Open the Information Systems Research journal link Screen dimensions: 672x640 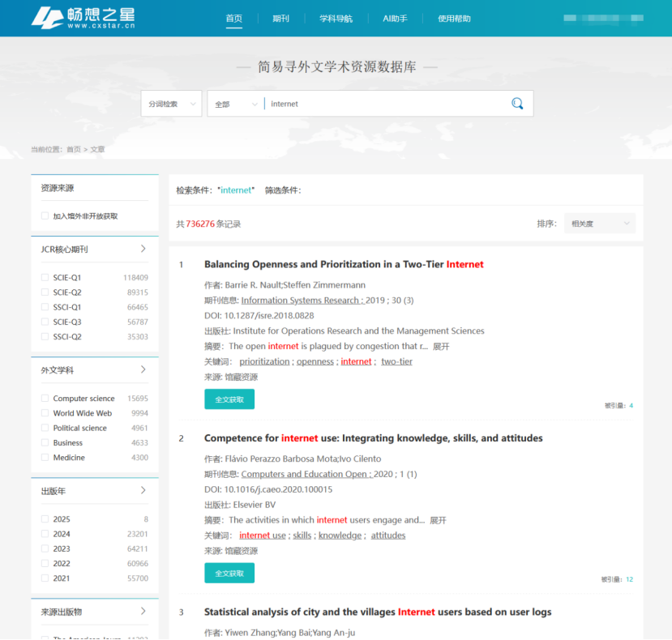pos(301,301)
